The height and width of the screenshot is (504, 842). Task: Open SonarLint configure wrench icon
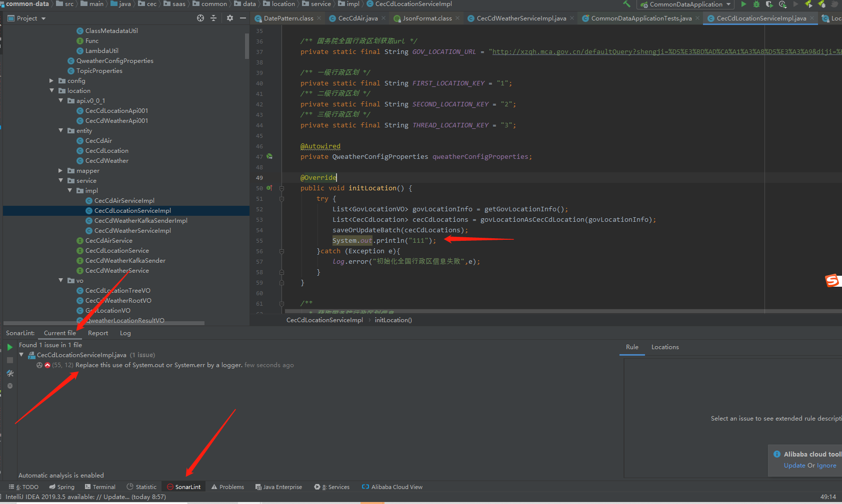[x=9, y=373]
